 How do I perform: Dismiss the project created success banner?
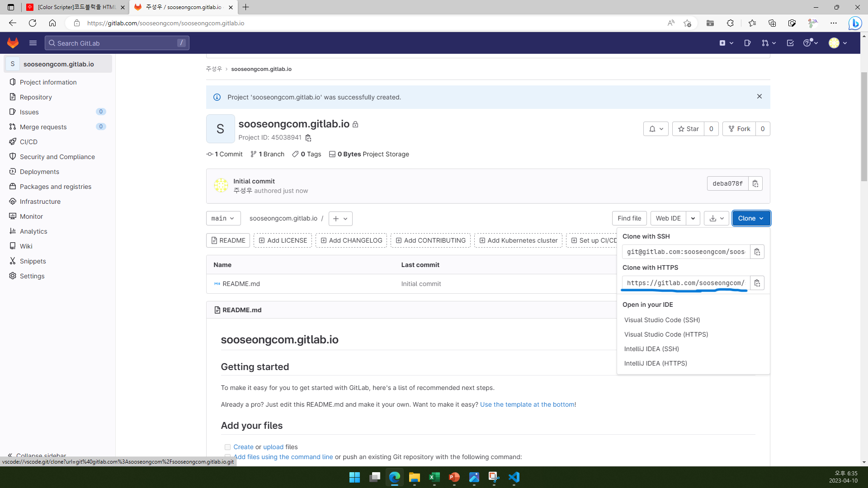(x=759, y=96)
